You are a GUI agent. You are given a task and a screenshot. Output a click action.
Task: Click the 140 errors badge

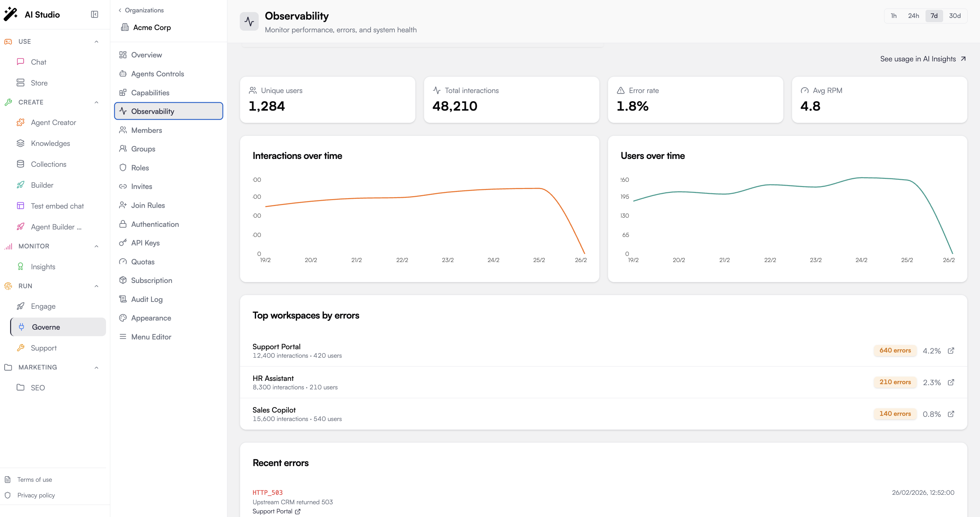point(895,414)
